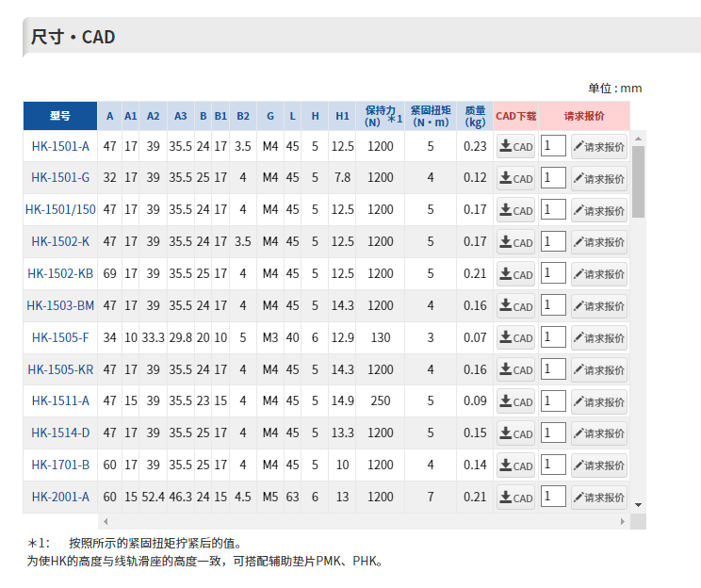Request quote for HK-1503-BM

[x=599, y=306]
